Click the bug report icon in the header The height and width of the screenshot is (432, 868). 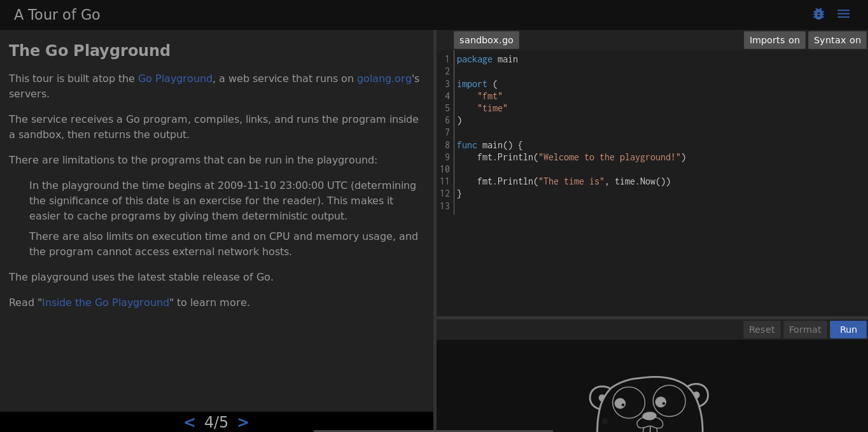click(x=818, y=13)
